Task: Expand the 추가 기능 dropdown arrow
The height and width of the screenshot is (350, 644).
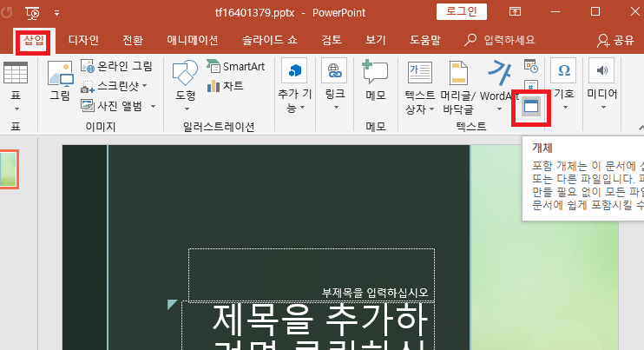Action: (x=303, y=108)
